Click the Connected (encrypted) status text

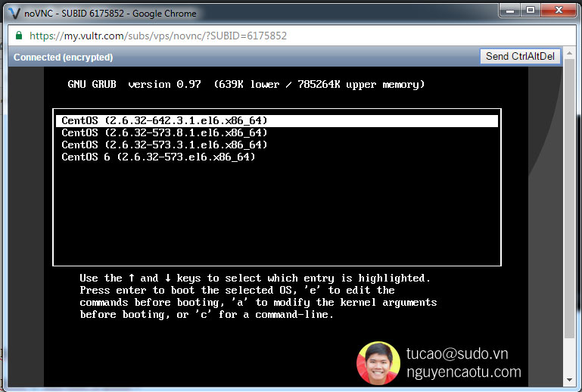pos(64,57)
